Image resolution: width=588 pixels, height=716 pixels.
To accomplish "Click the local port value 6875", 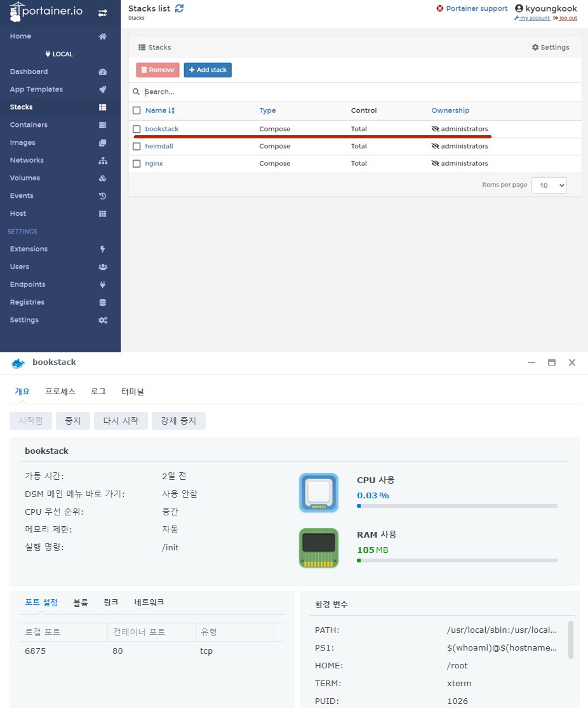I will pos(35,651).
